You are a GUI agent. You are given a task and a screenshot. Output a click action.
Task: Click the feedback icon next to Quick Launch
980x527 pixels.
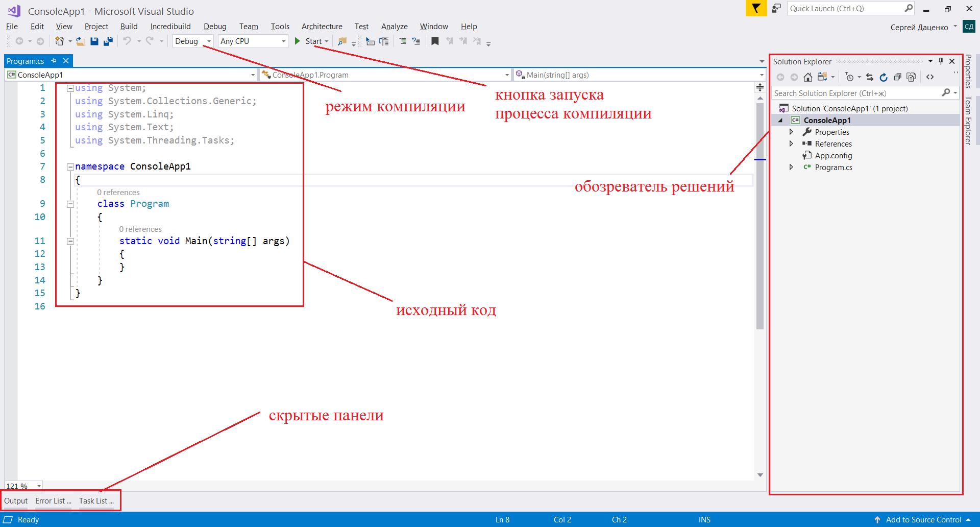pyautogui.click(x=776, y=9)
